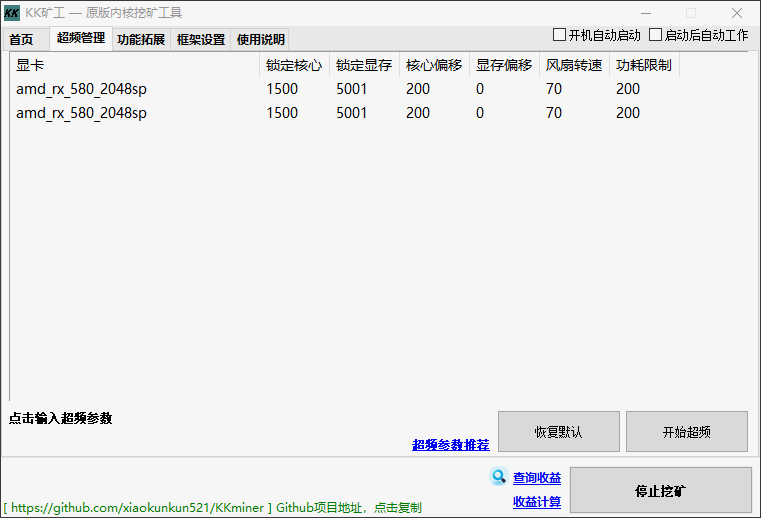Click the 显存偏移 column header
This screenshot has height=518, width=761.
click(x=504, y=65)
